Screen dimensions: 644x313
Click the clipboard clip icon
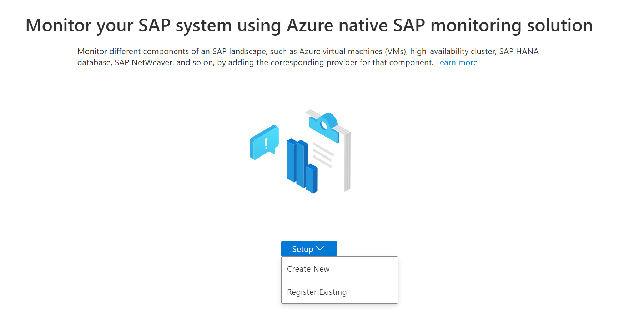pyautogui.click(x=324, y=127)
